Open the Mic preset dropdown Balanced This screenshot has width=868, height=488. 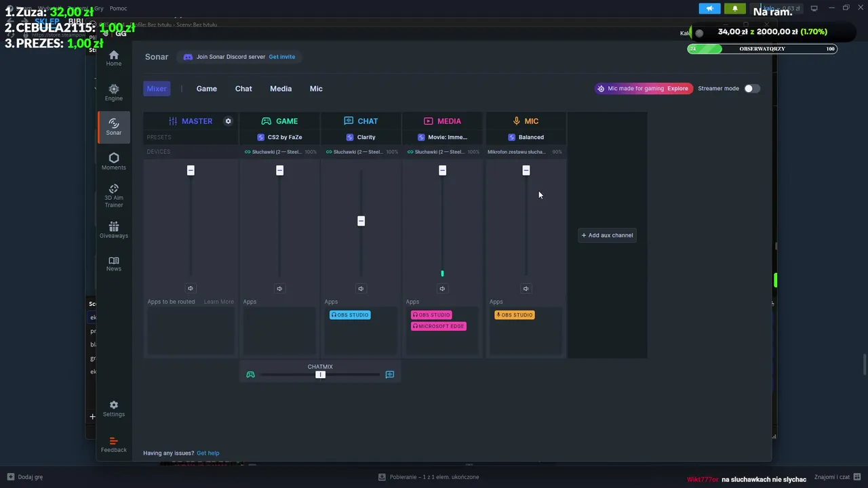526,137
